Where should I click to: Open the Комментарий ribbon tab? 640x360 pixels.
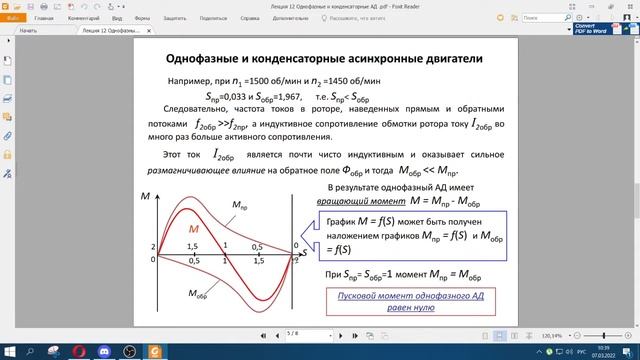pos(83,18)
